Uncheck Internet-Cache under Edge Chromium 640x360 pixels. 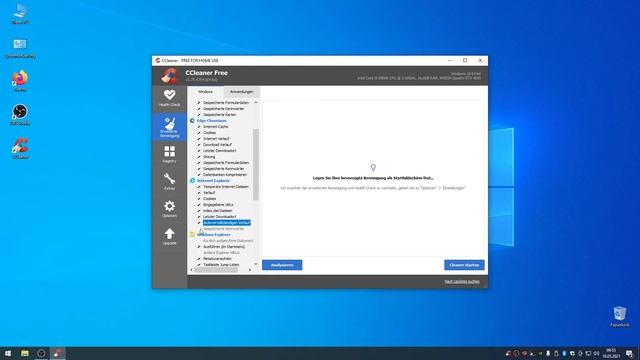[199, 127]
